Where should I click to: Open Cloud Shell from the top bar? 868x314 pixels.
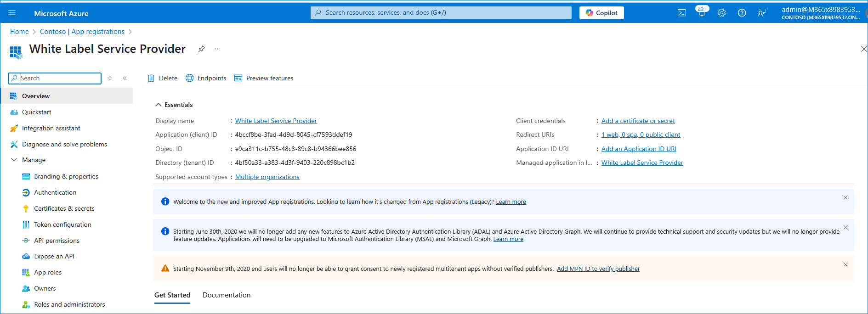(x=681, y=13)
